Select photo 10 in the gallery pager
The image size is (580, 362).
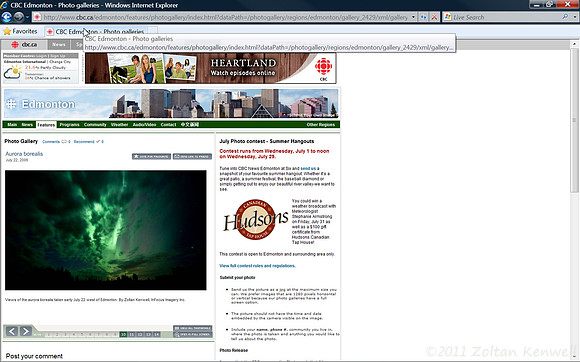(123, 334)
